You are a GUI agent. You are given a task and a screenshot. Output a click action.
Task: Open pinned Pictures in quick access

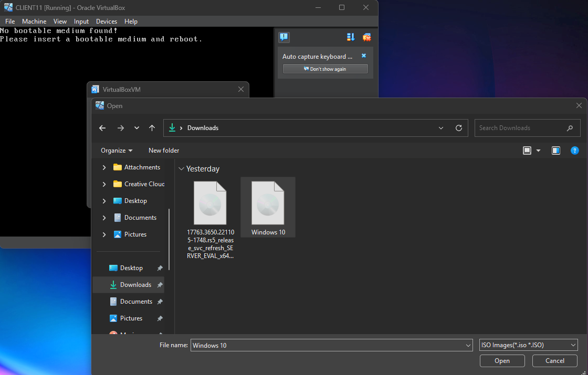click(x=126, y=318)
